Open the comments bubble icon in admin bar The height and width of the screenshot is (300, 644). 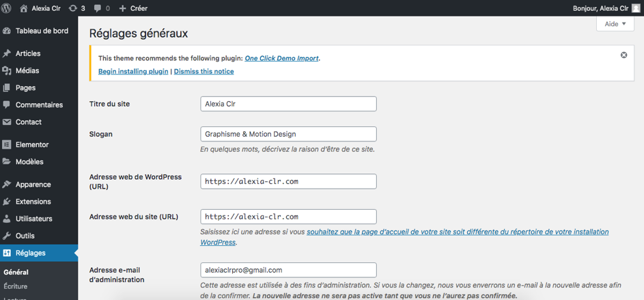(97, 8)
